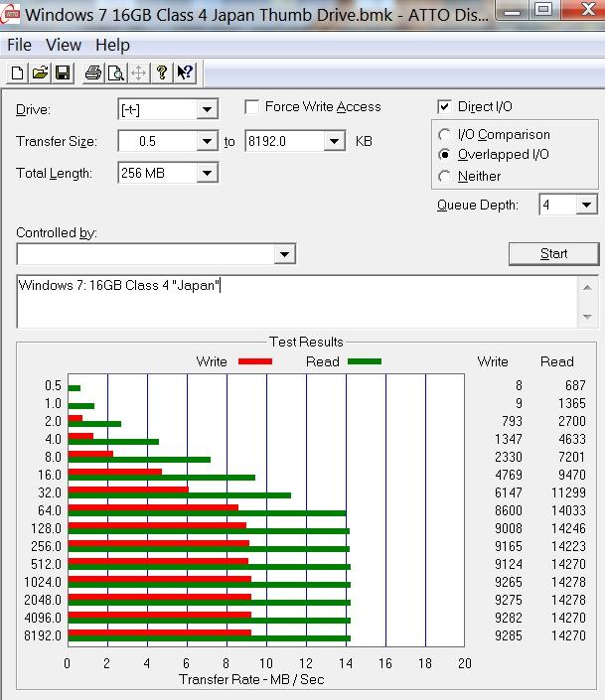Click read value 9470
Screen dimensions: 605x700
572,475
